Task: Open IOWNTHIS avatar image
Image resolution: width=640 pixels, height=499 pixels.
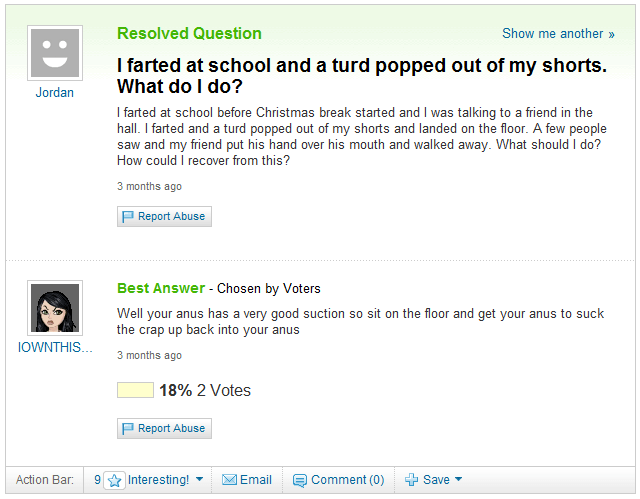Action: [55, 308]
